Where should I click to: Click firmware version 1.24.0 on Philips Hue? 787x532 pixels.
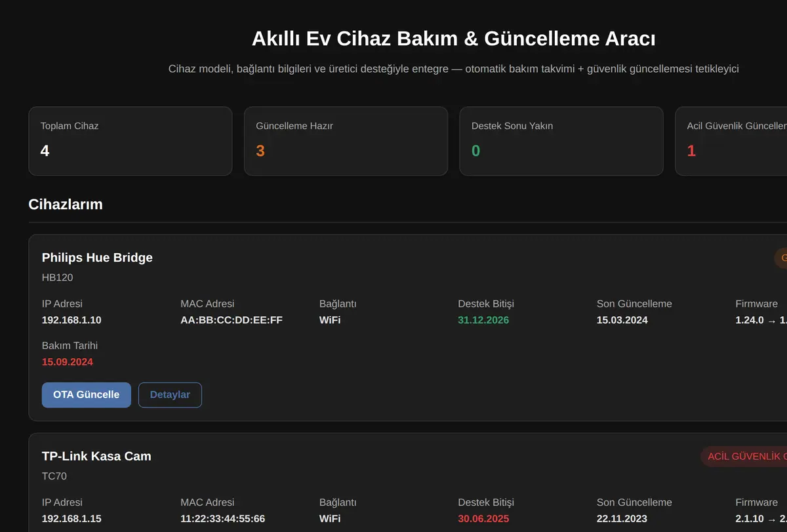click(x=750, y=320)
